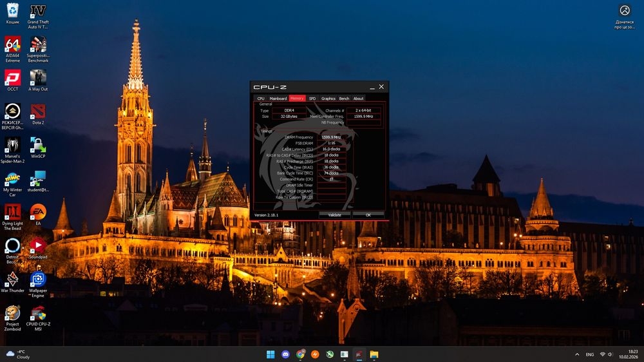This screenshot has height=362, width=644.
Task: Switch to the Mainboard tab
Action: click(x=278, y=99)
